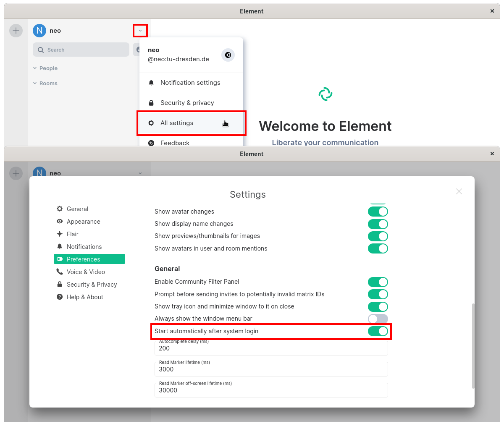The width and height of the screenshot is (504, 426).
Task: Toggle Show previews/thumbnails for images
Action: tap(378, 236)
